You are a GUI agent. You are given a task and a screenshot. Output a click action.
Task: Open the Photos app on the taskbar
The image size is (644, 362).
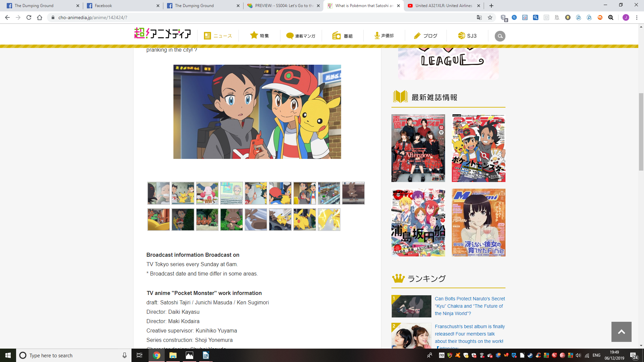click(x=190, y=355)
